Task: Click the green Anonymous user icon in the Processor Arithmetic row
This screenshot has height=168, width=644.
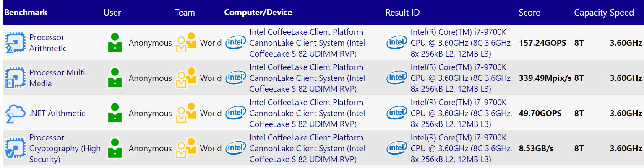Action: point(115,43)
